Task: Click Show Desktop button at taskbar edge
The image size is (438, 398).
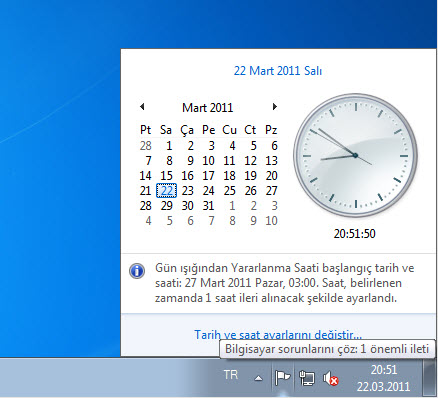Action: [x=430, y=378]
